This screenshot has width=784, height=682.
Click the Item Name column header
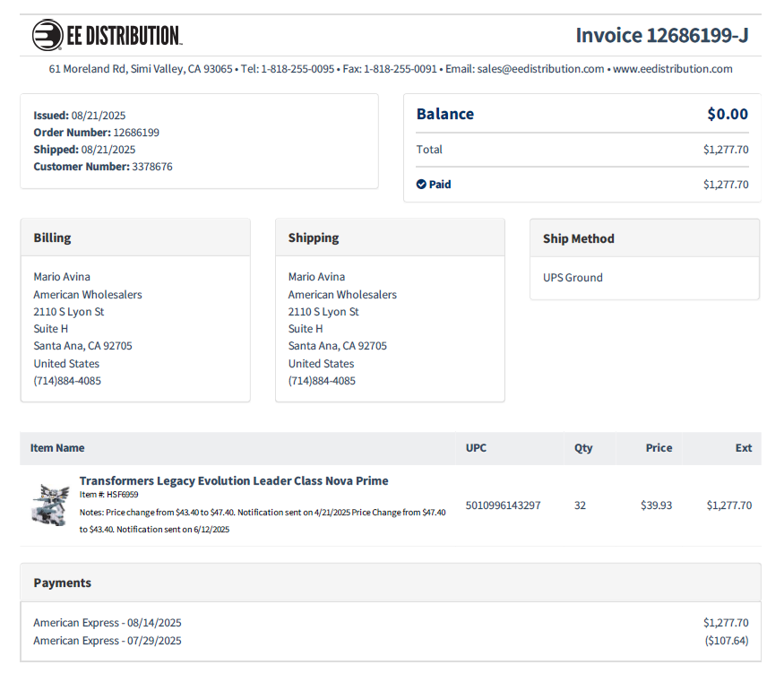point(57,448)
